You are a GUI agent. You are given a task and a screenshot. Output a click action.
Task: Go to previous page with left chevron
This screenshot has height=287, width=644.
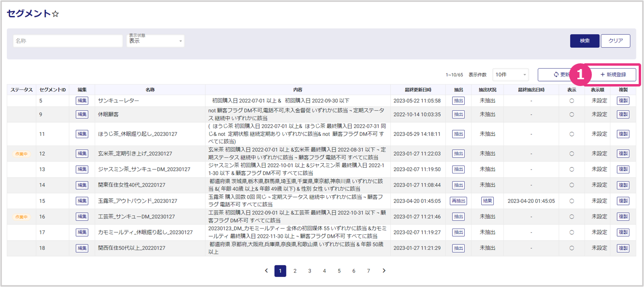(x=266, y=271)
